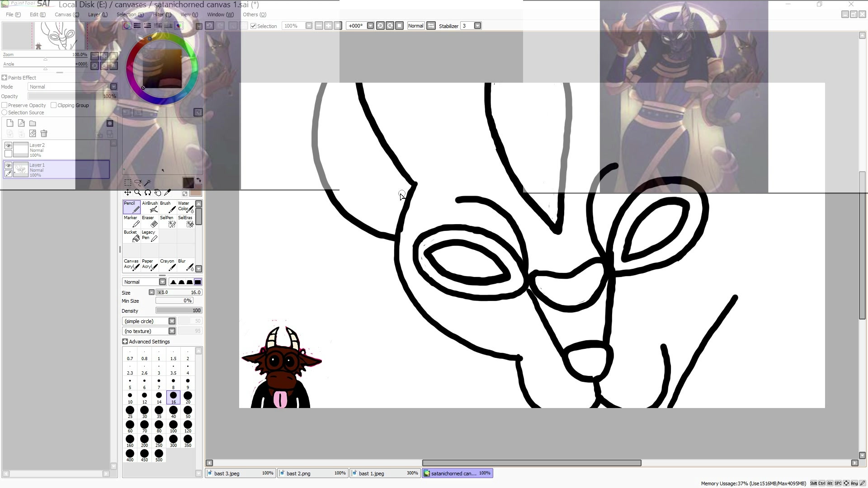Select the Selection Source radio button
This screenshot has height=488, width=868.
[x=5, y=113]
